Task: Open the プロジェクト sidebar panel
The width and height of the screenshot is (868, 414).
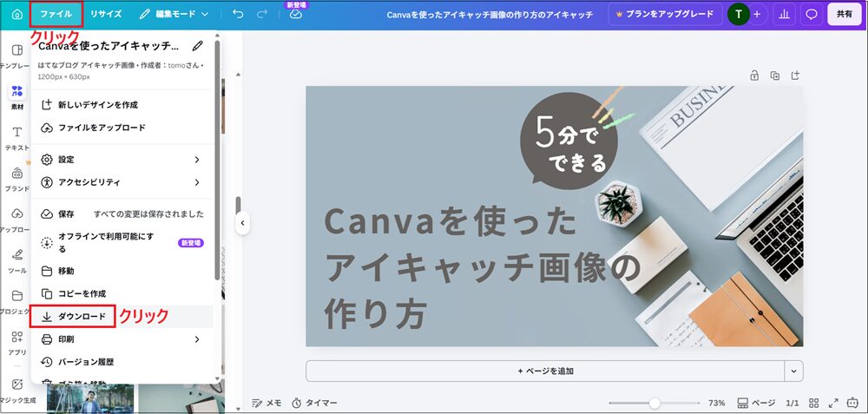Action: [16, 302]
